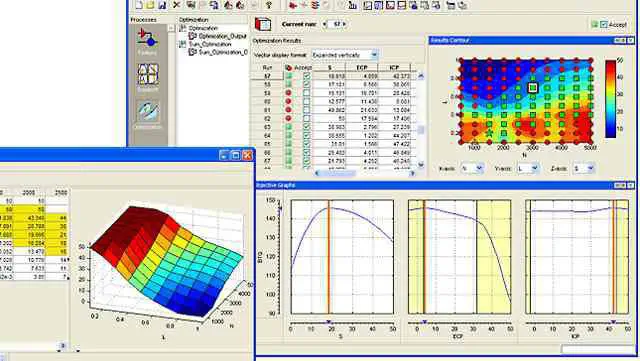Image resolution: width=640 pixels, height=361 pixels.
Task: Select the highlighted green square on contour plot
Action: tap(532, 87)
